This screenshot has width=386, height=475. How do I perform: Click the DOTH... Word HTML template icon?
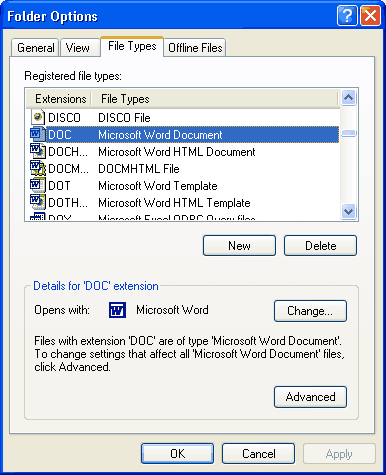coord(38,202)
